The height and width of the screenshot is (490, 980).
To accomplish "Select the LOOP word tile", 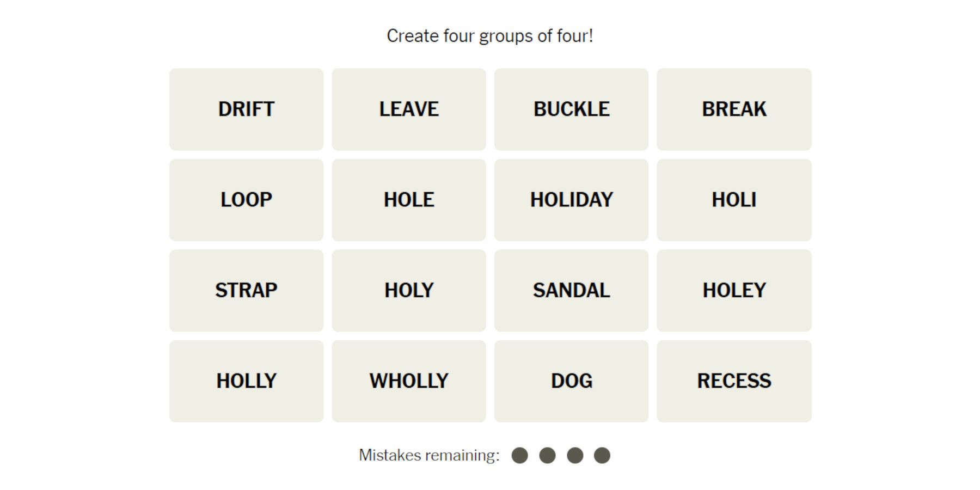I will 246,200.
